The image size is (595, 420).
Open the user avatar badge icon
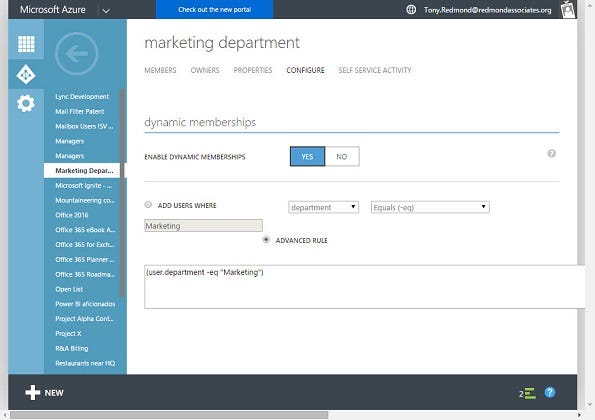point(568,9)
